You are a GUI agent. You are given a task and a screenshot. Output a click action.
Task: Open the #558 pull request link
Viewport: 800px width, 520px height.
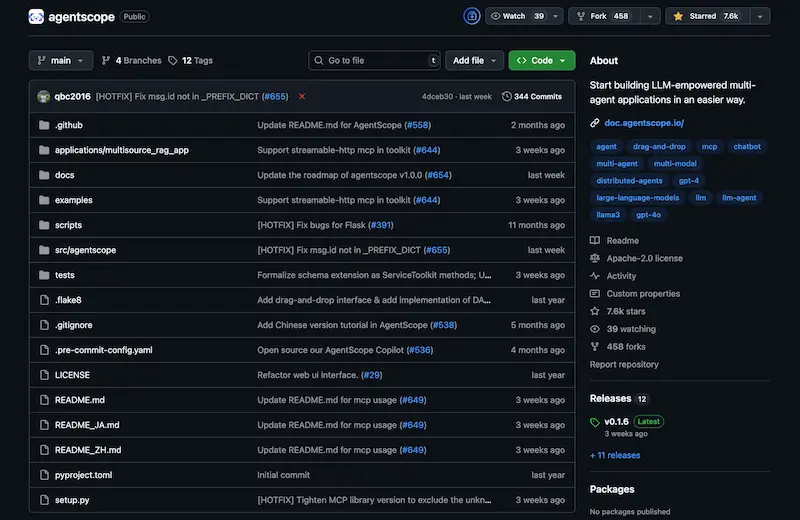(x=417, y=125)
